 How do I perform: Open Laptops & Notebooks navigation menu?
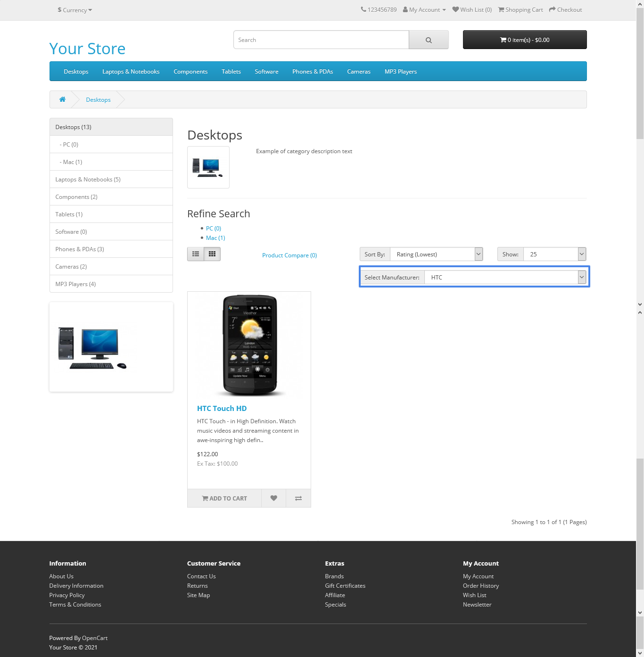[x=131, y=72]
